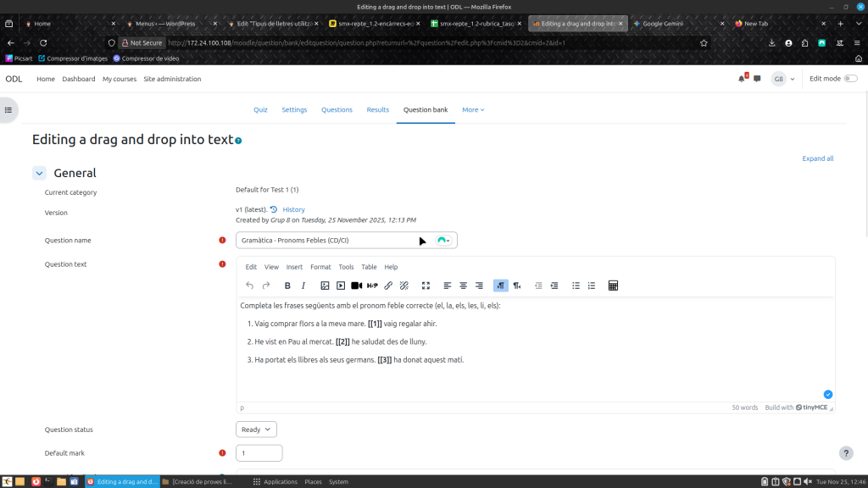
Task: Toggle left-to-right text direction
Action: (500, 286)
